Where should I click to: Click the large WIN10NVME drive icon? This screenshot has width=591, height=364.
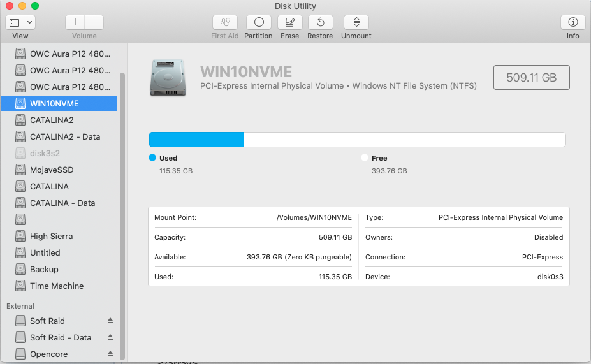(x=168, y=78)
